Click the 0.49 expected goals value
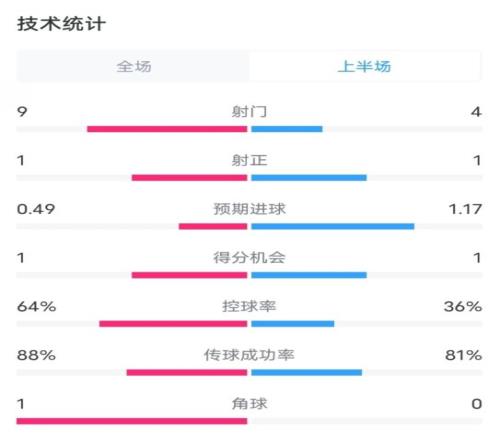Viewport: 500px width, 440px height. [36, 209]
